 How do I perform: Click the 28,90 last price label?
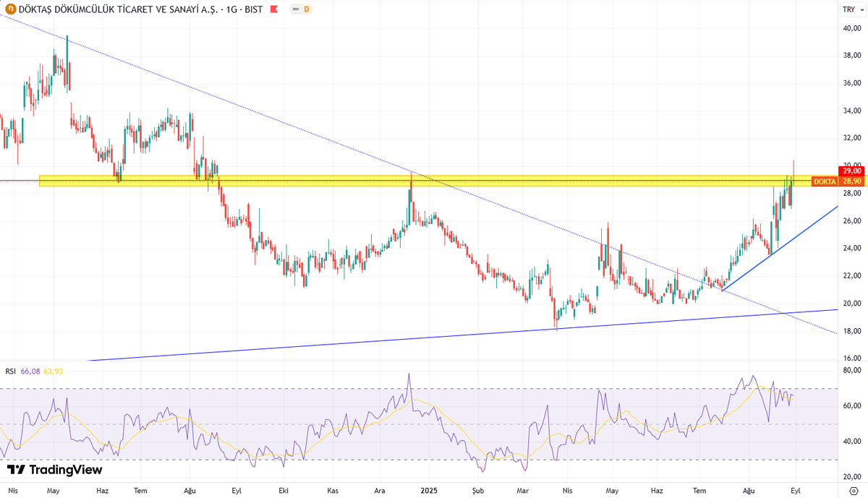point(851,181)
